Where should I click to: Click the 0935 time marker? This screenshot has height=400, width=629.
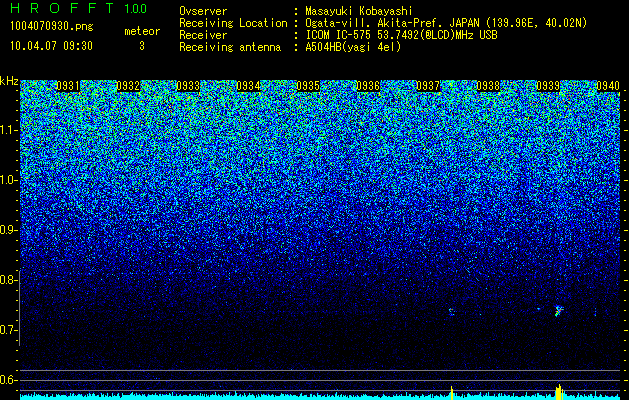coord(308,86)
